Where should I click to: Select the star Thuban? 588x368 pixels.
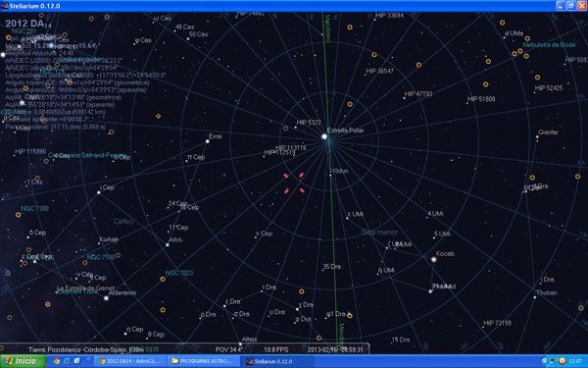535,297
